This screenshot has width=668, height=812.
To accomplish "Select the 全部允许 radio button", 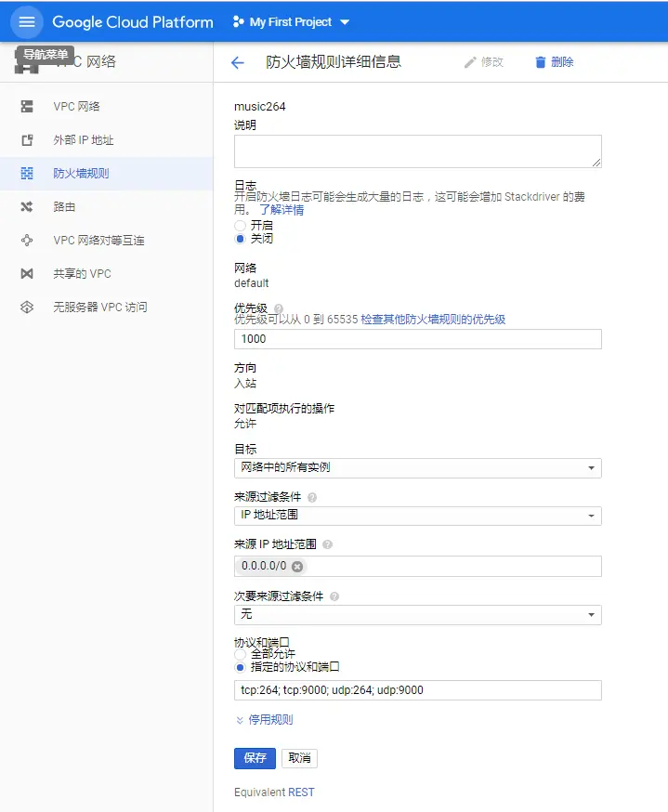I will (240, 655).
